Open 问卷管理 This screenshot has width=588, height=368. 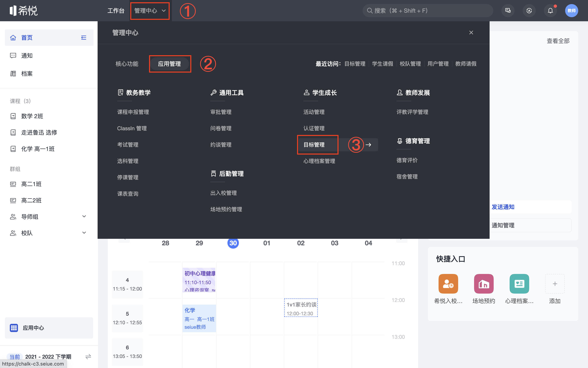pos(221,128)
